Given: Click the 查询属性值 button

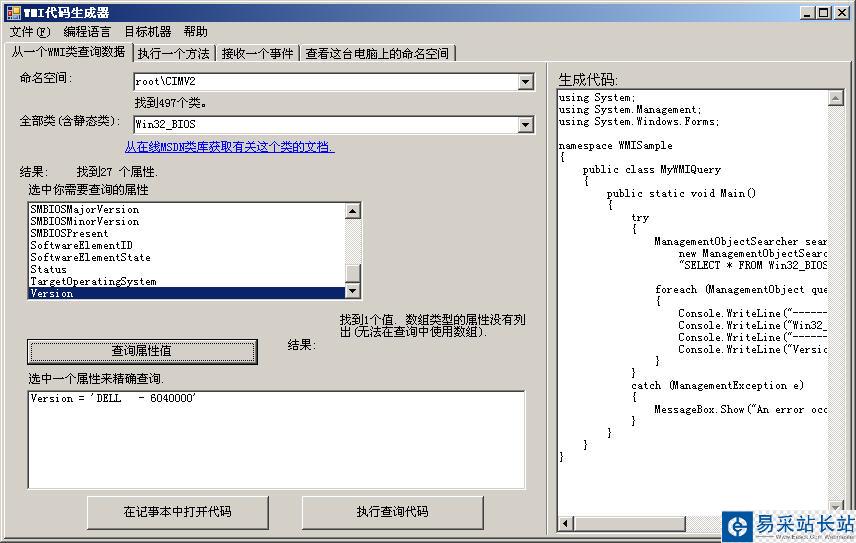Looking at the screenshot, I should pos(142,351).
